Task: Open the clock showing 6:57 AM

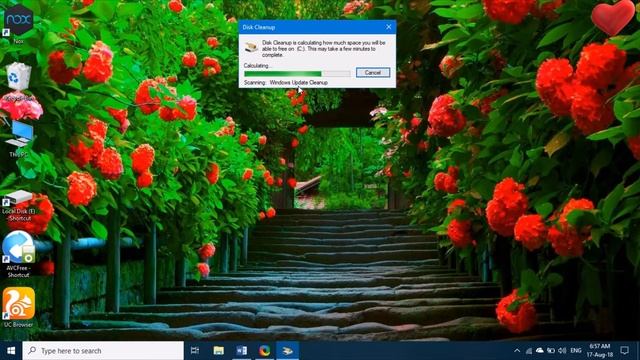Action: [600, 351]
